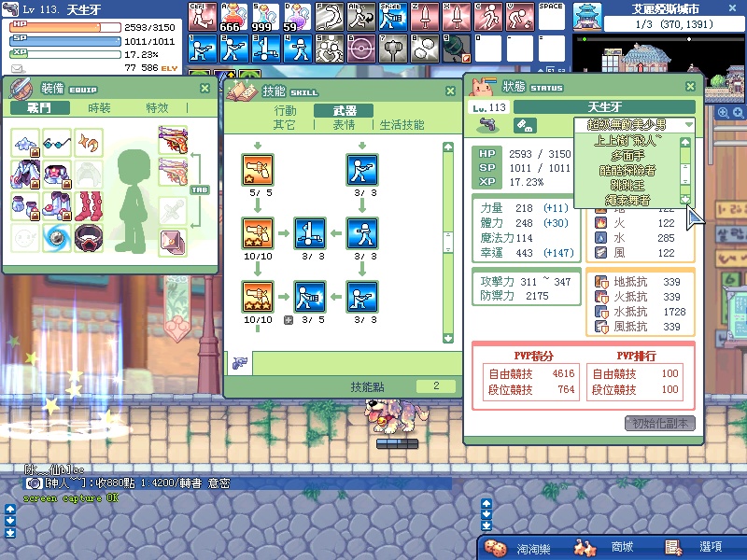This screenshot has width=747, height=560.
Task: Select the blue vortex orb equipment slot
Action: pyautogui.click(x=57, y=237)
